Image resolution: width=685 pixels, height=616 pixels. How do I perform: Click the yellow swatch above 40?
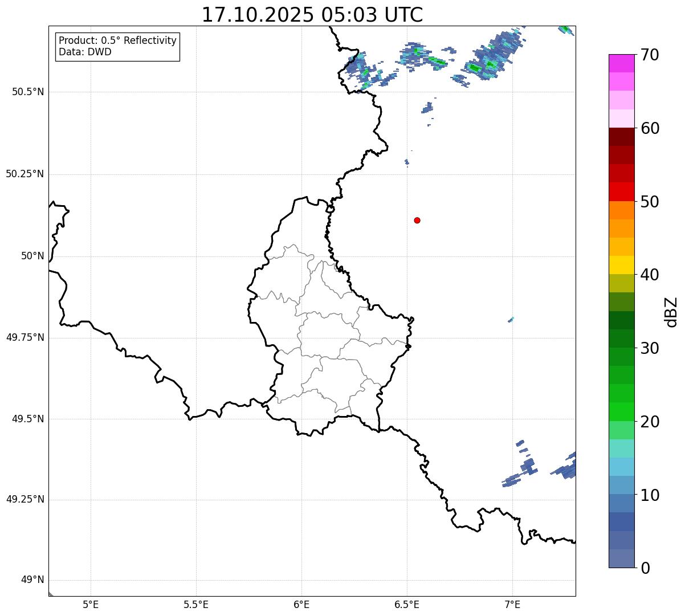coord(621,265)
